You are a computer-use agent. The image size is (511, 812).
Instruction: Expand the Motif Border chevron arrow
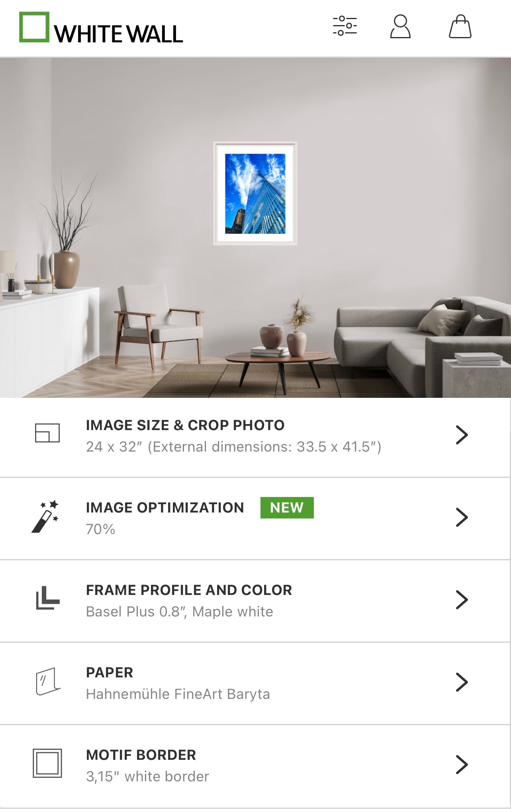click(462, 765)
